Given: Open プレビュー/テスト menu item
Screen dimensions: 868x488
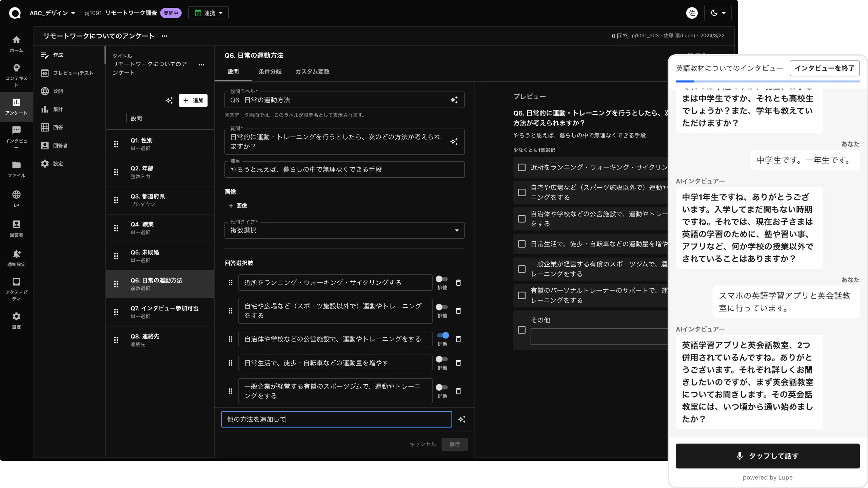Looking at the screenshot, I should [x=71, y=73].
